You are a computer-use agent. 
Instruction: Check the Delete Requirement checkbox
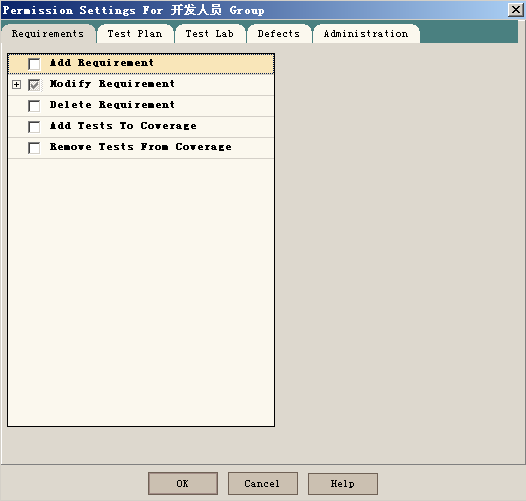pos(34,106)
